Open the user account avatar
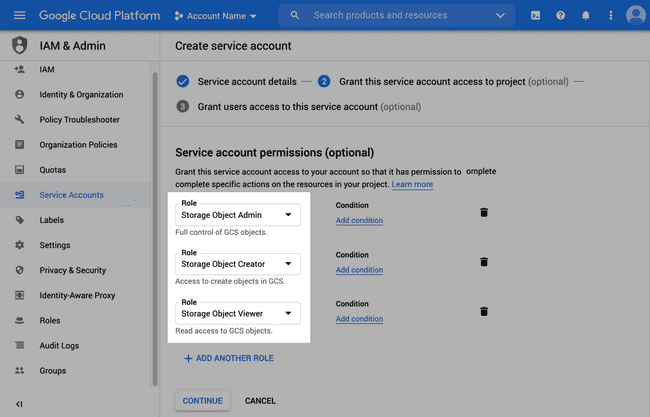This screenshot has height=417, width=650. coord(635,15)
